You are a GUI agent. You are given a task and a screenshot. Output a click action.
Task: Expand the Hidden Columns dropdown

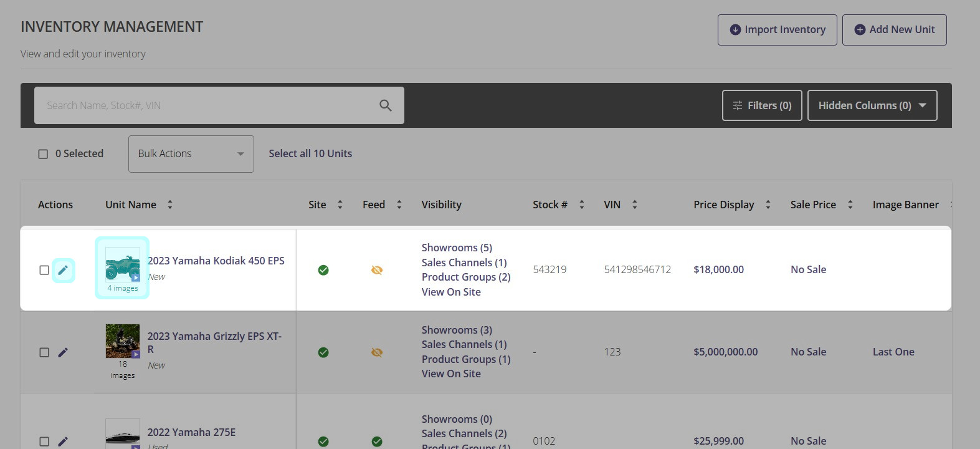(x=872, y=105)
